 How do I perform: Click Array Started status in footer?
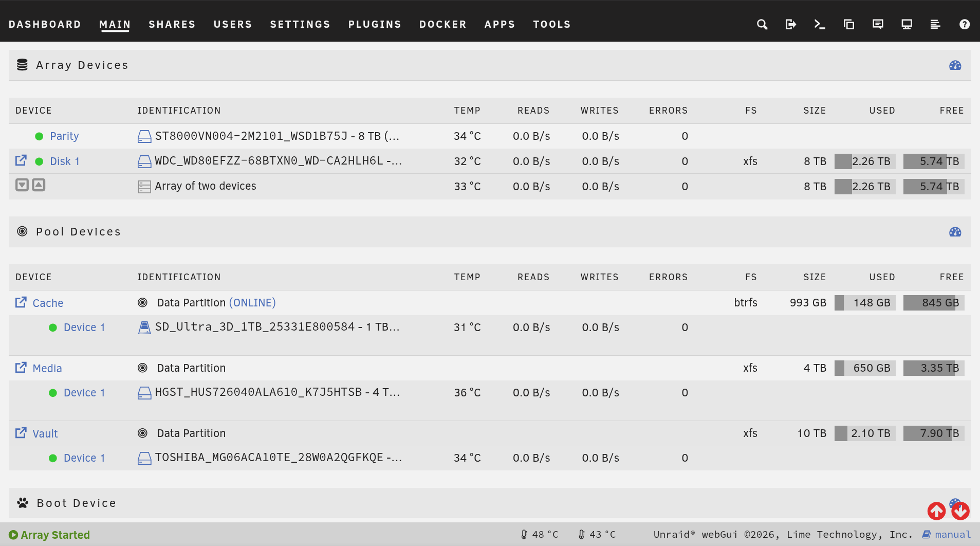click(x=49, y=535)
